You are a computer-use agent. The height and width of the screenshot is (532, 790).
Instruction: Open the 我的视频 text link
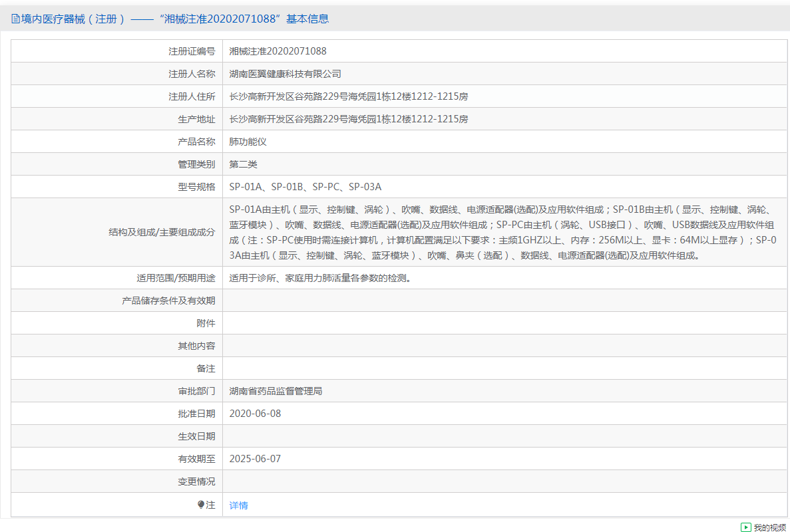769,527
